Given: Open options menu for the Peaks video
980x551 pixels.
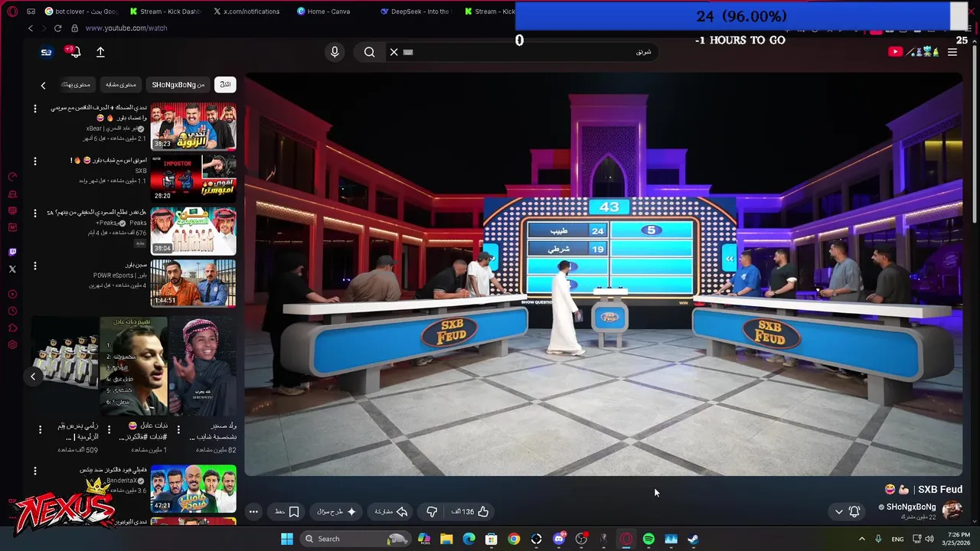Looking at the screenshot, I should pos(34,214).
